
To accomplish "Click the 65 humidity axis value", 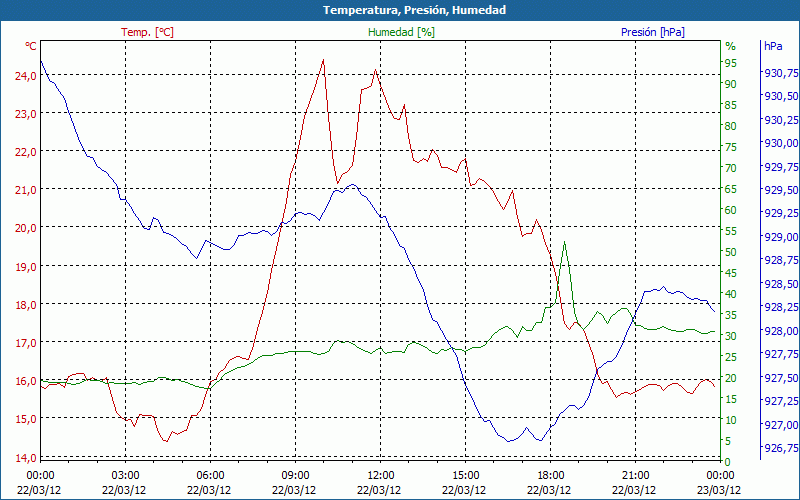I will [731, 189].
